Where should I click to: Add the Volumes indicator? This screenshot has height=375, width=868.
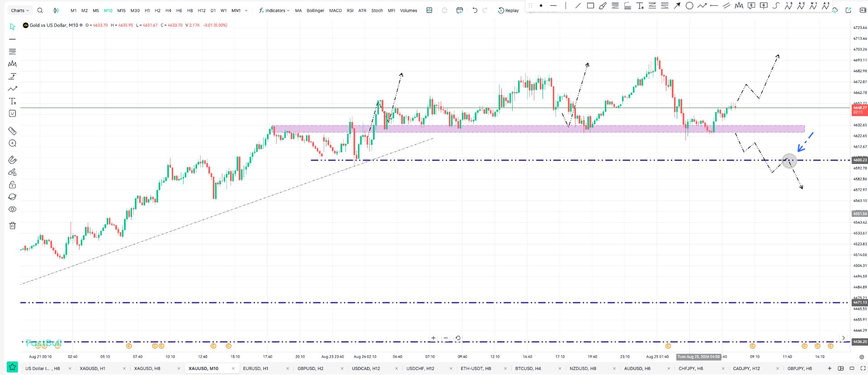[x=409, y=10]
